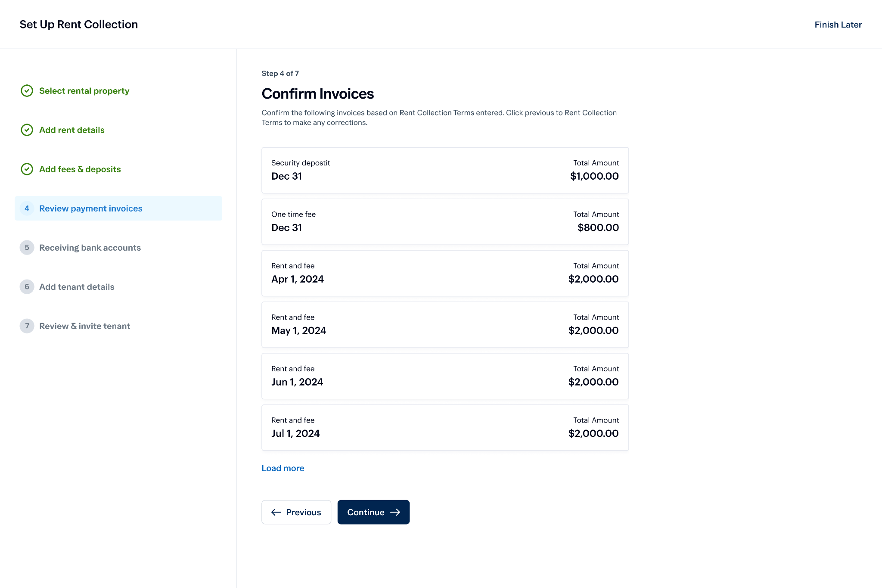
Task: Load more invoices
Action: (283, 468)
